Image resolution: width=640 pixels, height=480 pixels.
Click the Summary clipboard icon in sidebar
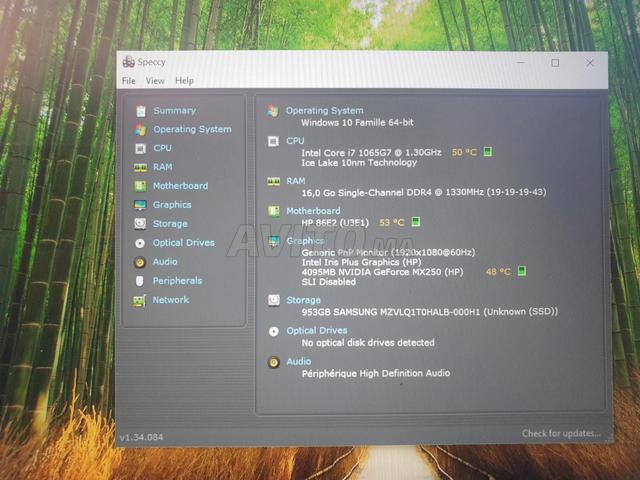[141, 111]
